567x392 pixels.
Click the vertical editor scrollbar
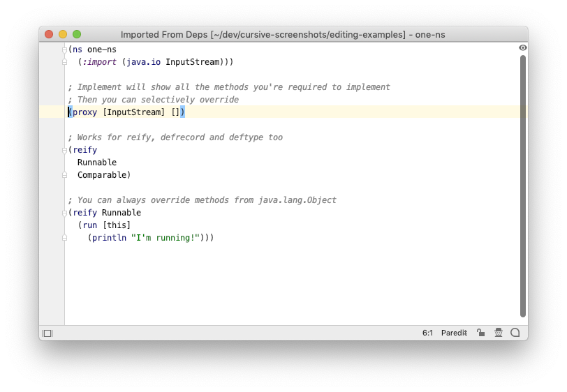522,186
